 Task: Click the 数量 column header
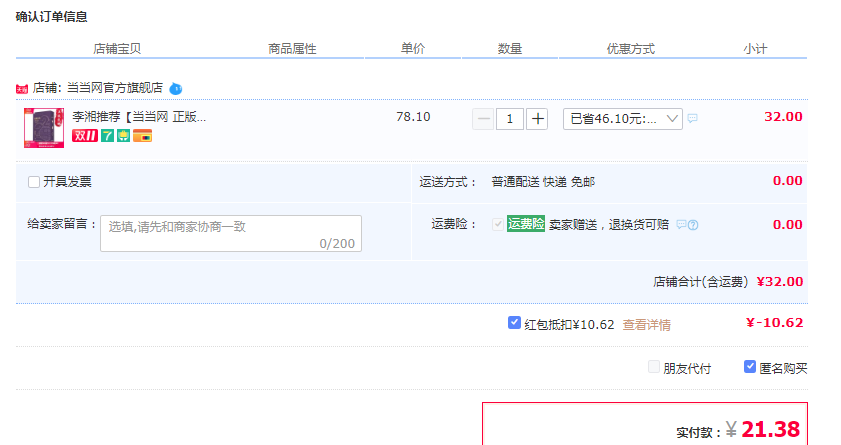click(510, 49)
